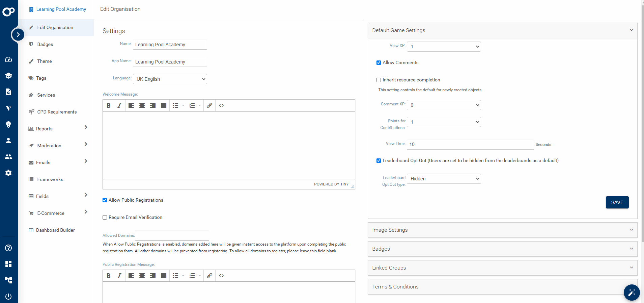This screenshot has width=644, height=303.
Task: Tick Inherit resource completion checkbox
Action: point(379,80)
